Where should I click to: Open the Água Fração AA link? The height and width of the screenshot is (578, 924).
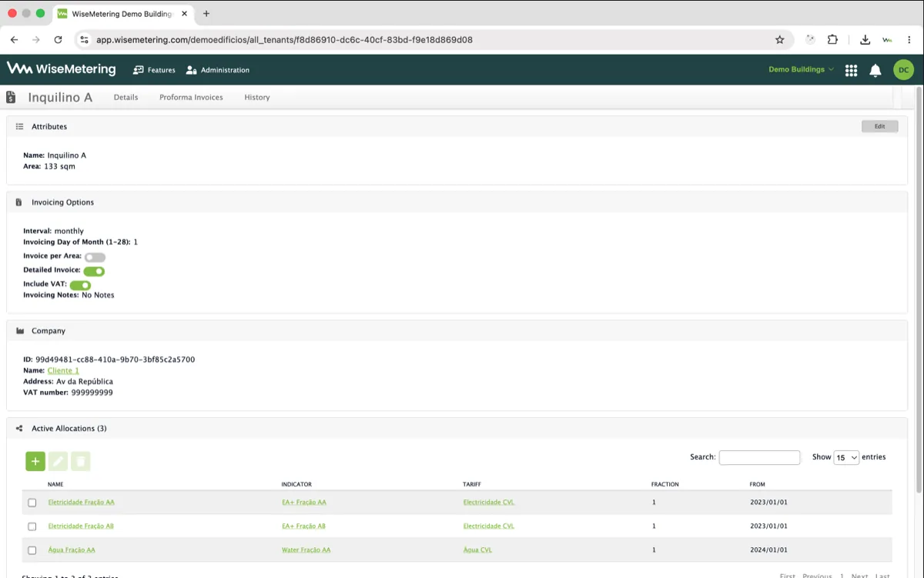click(72, 550)
